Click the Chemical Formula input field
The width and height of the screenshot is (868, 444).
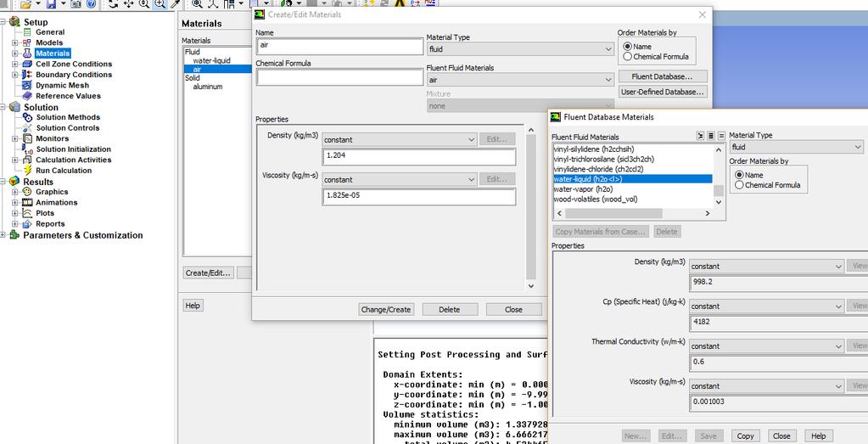click(339, 77)
